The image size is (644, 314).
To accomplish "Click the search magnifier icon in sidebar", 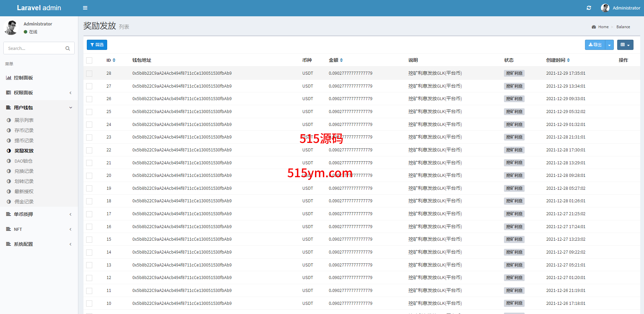I will 67,49.
